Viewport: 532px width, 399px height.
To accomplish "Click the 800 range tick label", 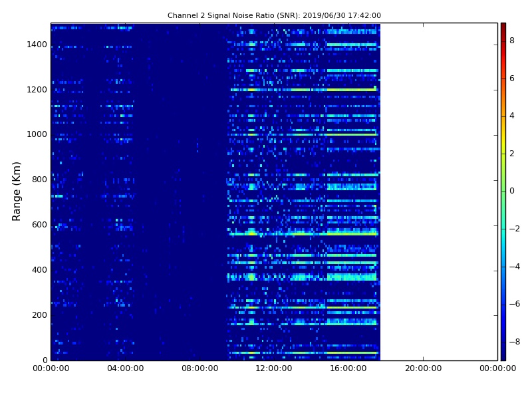I will 39,180.
